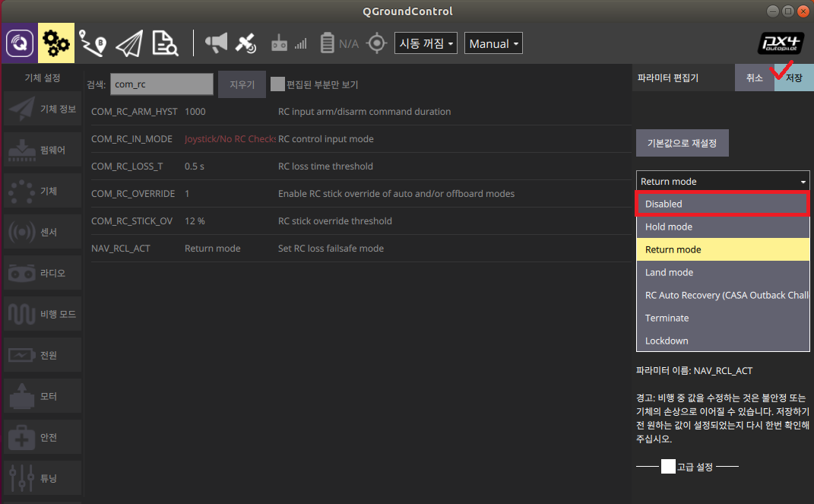Image resolution: width=814 pixels, height=504 pixels.
Task: Click the 지우기 clear button
Action: click(242, 84)
